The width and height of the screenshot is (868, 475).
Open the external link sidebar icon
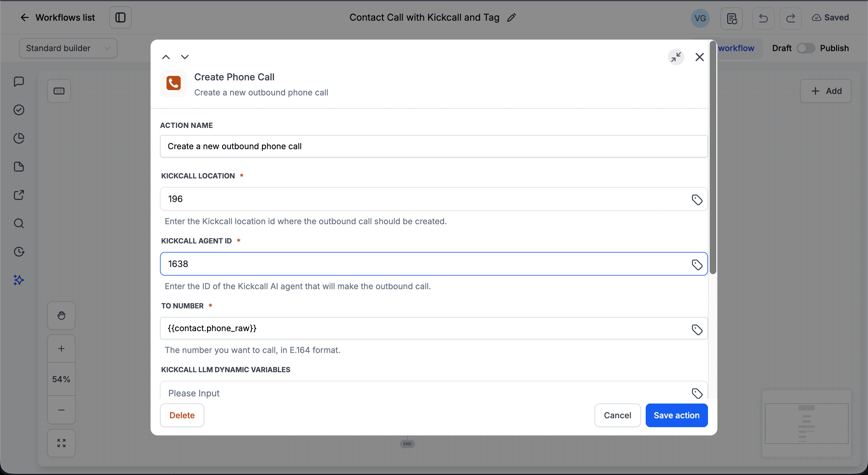click(x=19, y=195)
